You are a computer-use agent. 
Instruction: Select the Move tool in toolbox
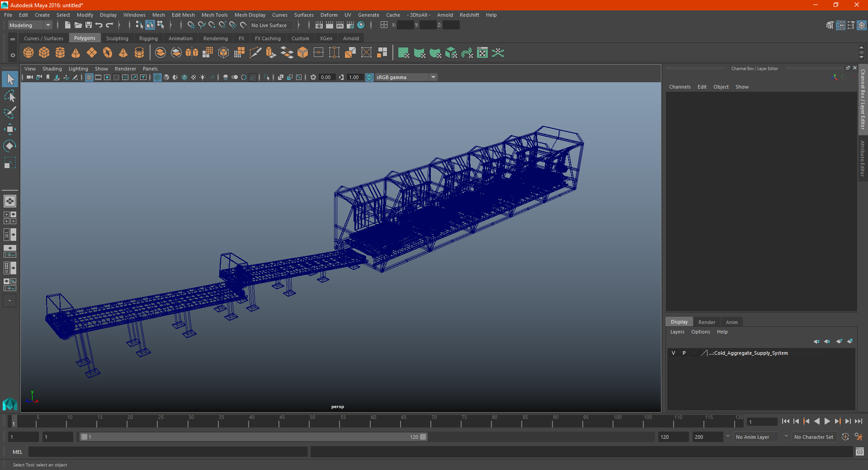click(x=9, y=129)
